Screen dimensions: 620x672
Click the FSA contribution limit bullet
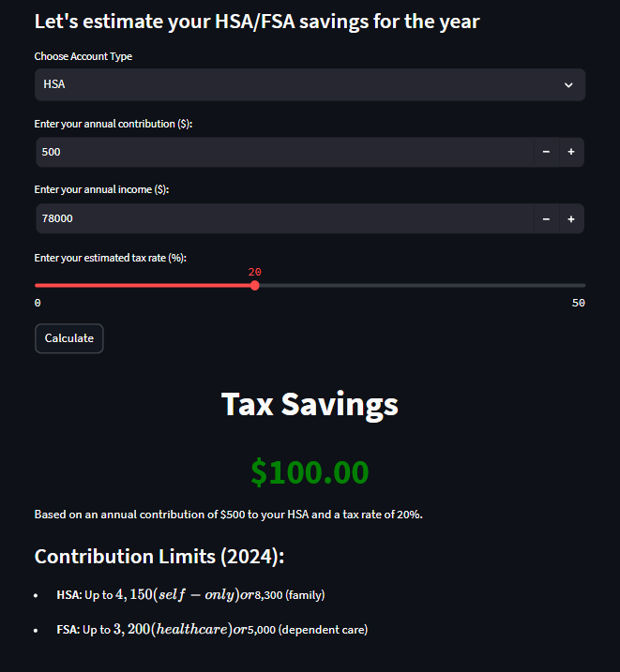pyautogui.click(x=212, y=630)
